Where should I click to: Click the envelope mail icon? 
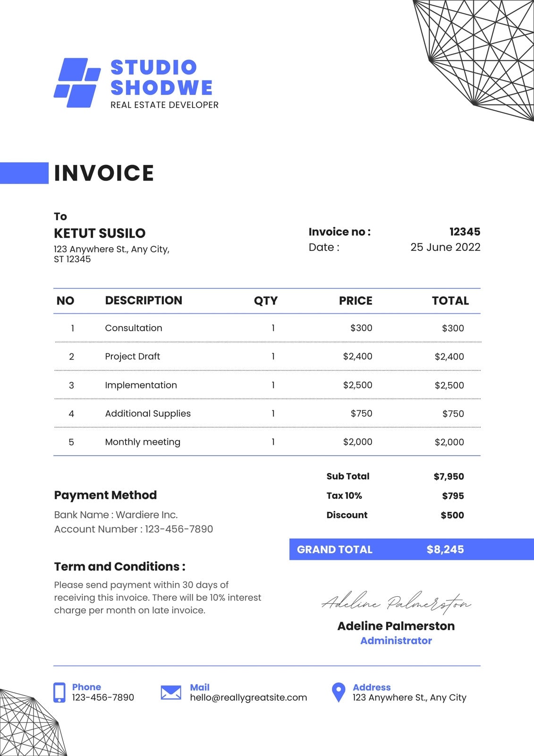(171, 692)
